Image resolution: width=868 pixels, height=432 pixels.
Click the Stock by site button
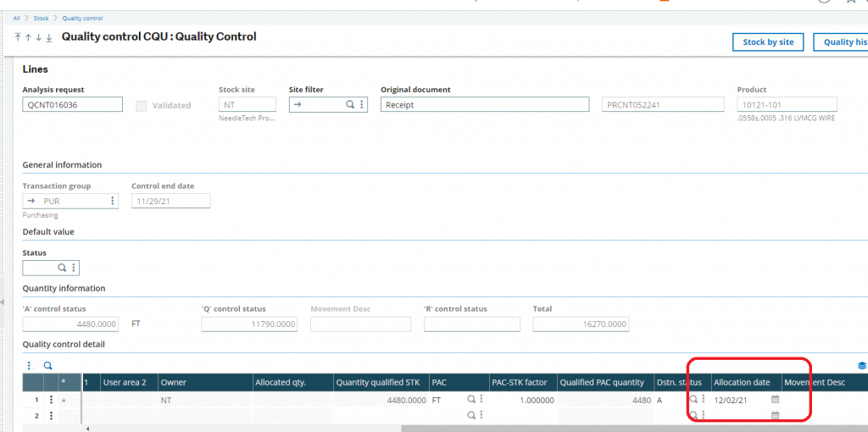pyautogui.click(x=768, y=42)
